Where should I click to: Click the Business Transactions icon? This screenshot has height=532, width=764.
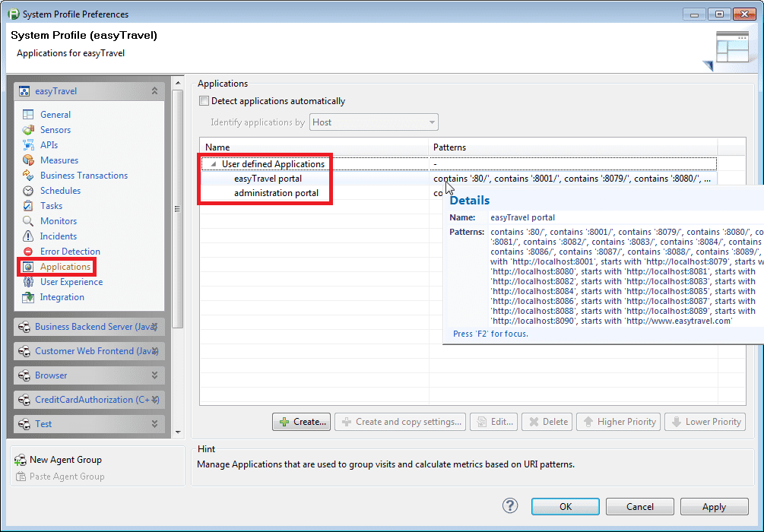pyautogui.click(x=28, y=176)
